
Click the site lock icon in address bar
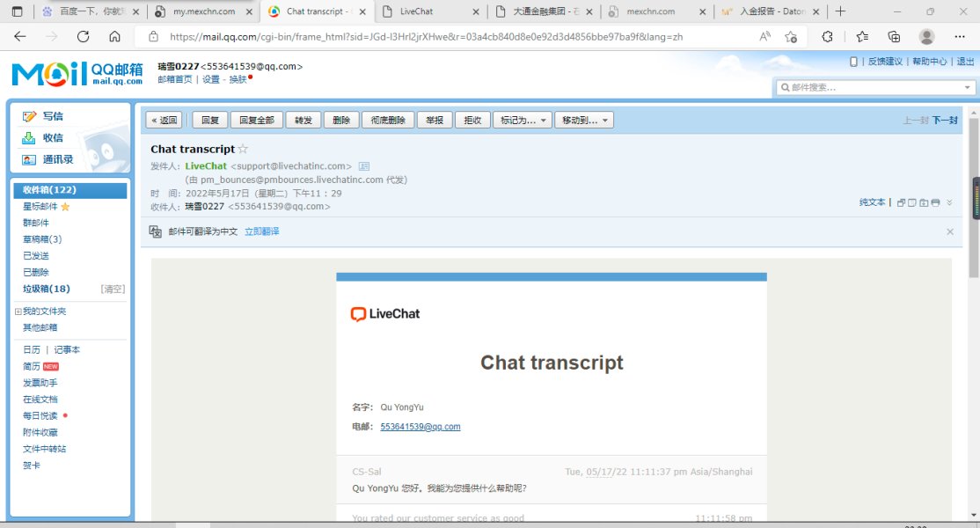tap(154, 37)
